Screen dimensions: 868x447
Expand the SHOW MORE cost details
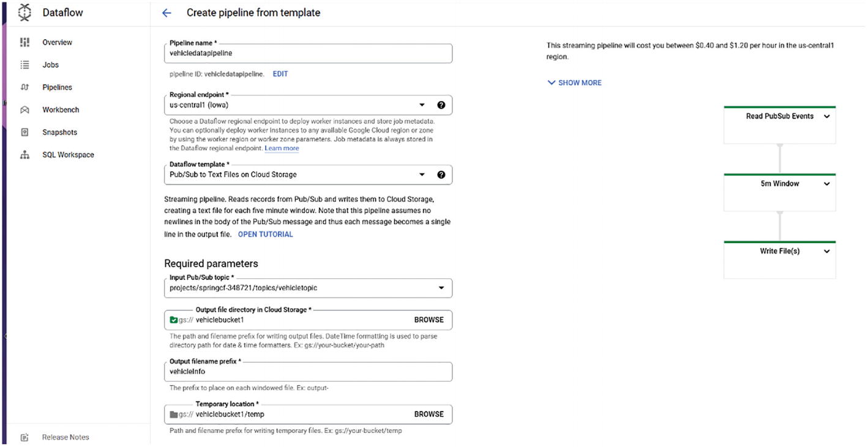coord(575,83)
